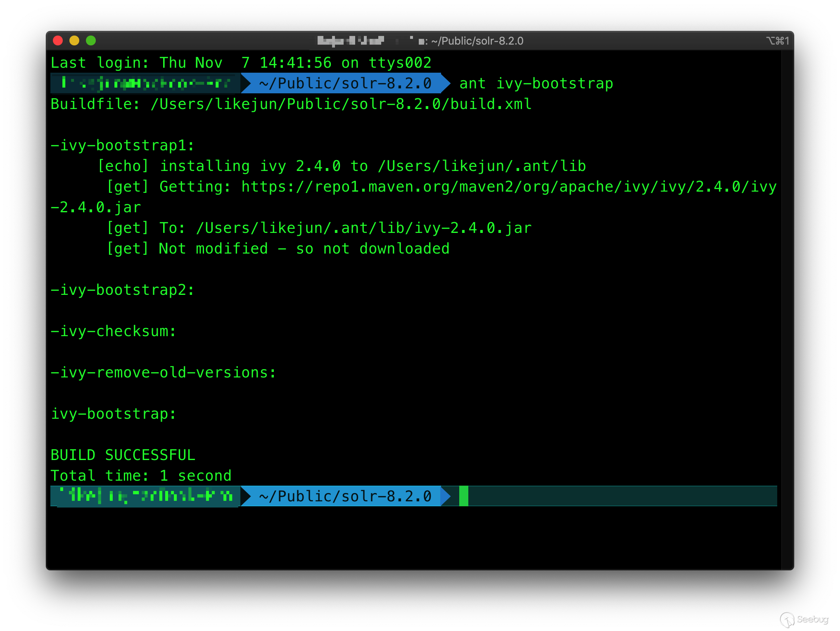This screenshot has width=840, height=631.
Task: Click 'Not modified - so not downloaded' text
Action: pyautogui.click(x=304, y=249)
